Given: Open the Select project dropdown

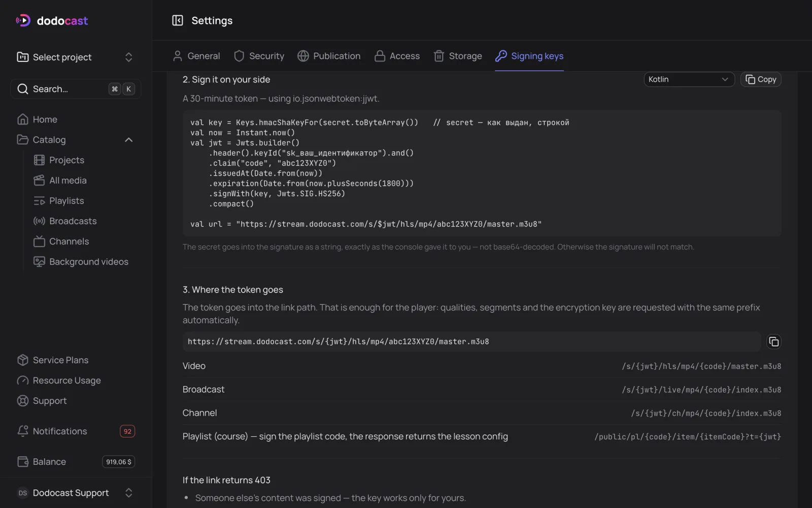Looking at the screenshot, I should pos(76,57).
